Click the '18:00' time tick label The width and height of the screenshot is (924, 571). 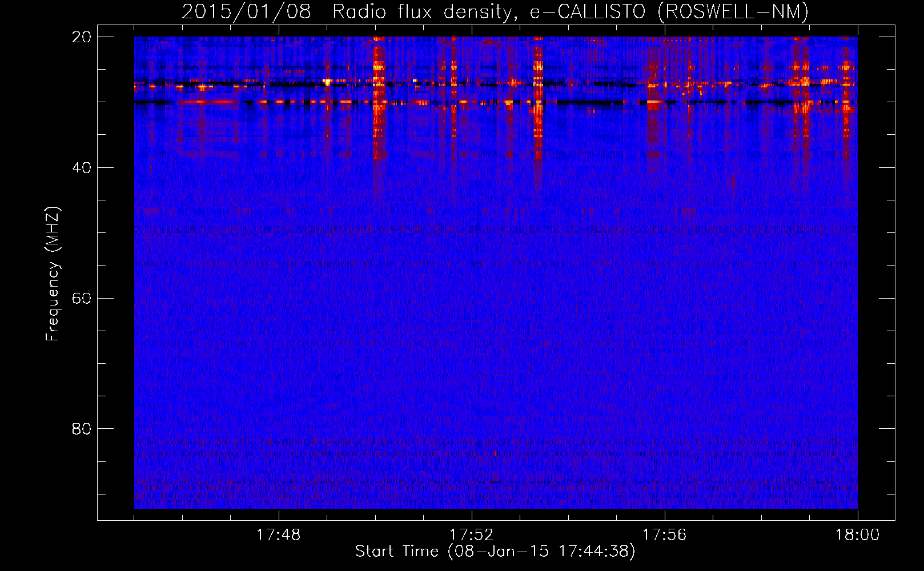pos(857,535)
